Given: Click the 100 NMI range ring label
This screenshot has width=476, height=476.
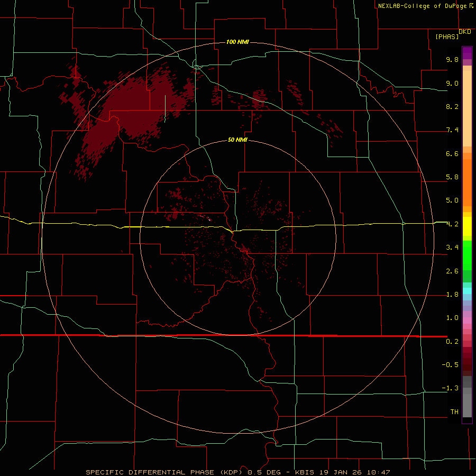Looking at the screenshot, I should coord(237,42).
